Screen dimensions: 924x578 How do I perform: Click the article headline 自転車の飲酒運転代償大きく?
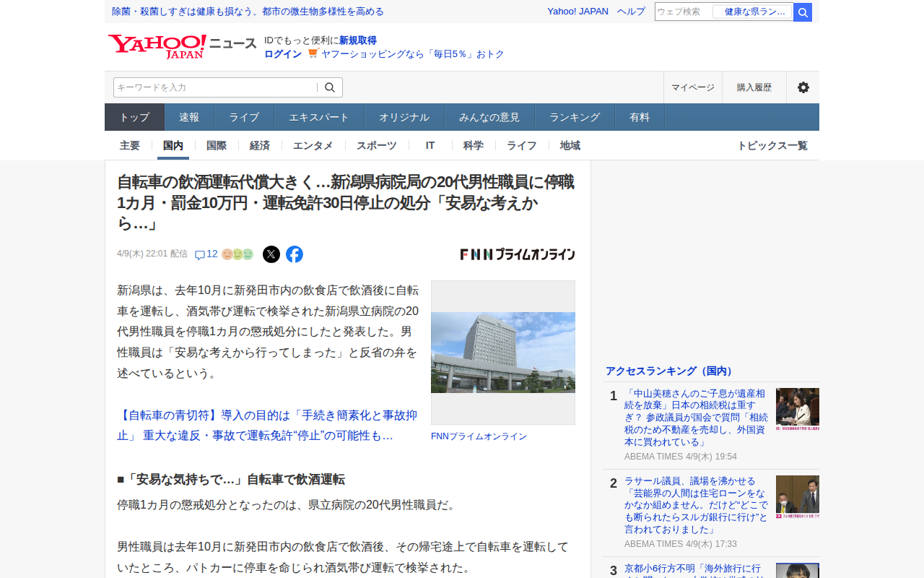point(346,203)
